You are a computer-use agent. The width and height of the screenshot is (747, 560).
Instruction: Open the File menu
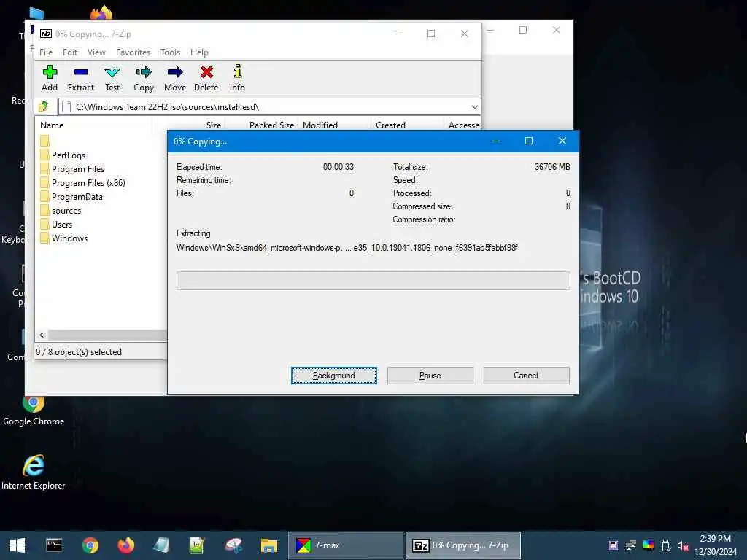[46, 52]
